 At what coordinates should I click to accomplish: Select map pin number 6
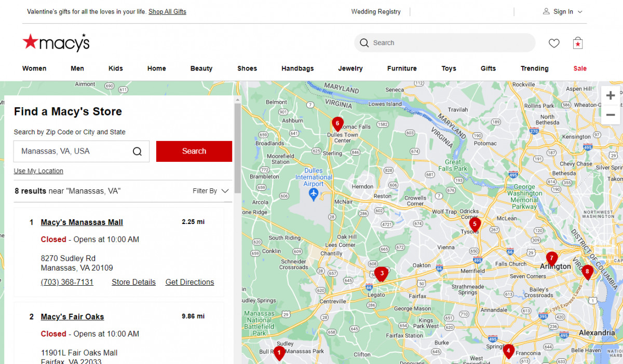[x=337, y=124]
